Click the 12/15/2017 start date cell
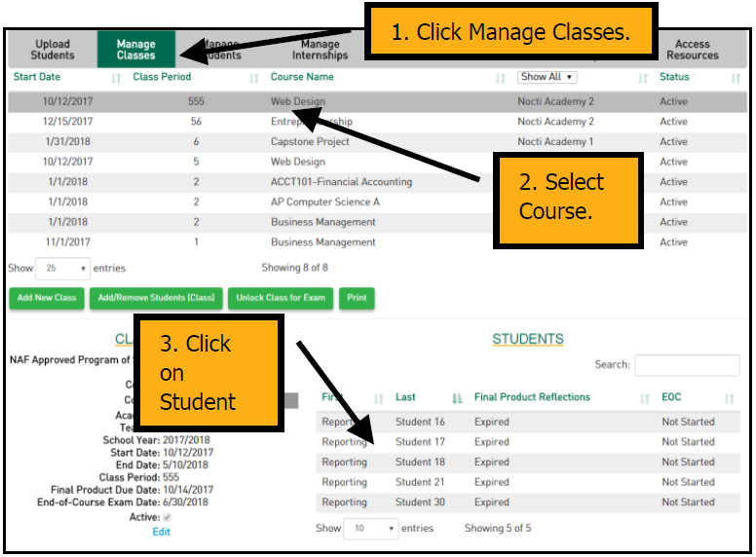Viewport: 756px width, 557px height. pyautogui.click(x=67, y=122)
